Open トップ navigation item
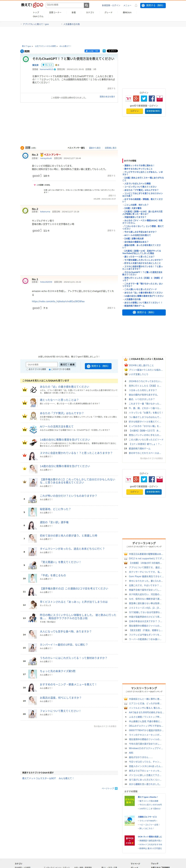 pos(36,12)
